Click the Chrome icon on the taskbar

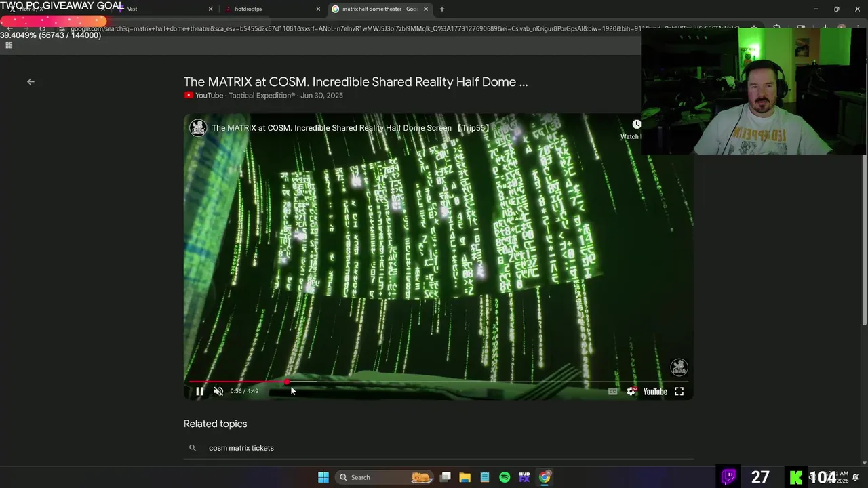pyautogui.click(x=545, y=477)
